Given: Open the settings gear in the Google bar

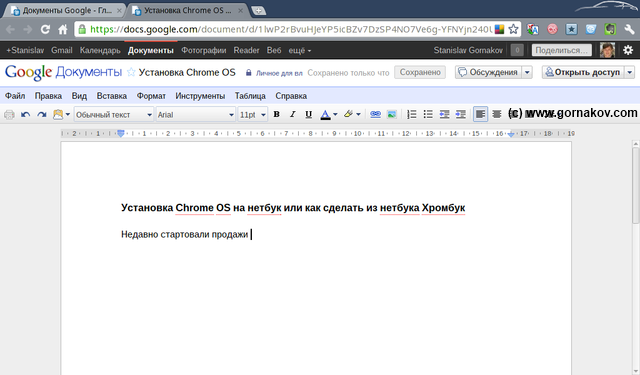Looking at the screenshot, I should (x=628, y=50).
